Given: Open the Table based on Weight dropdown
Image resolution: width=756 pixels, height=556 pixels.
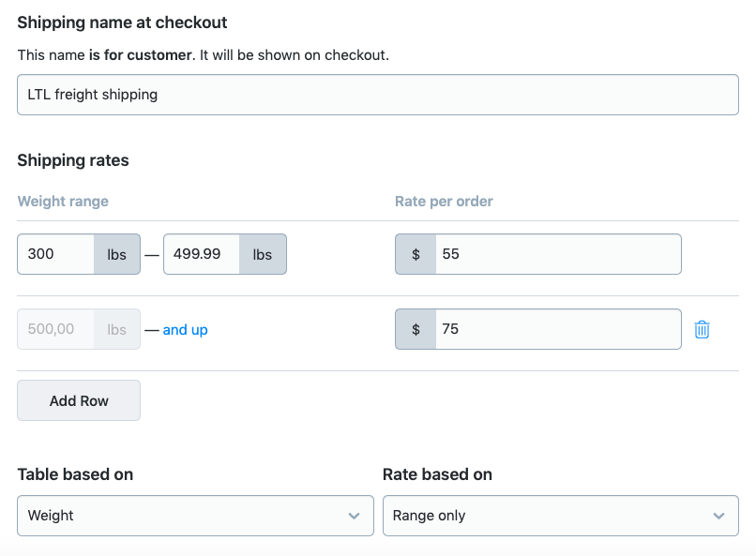Looking at the screenshot, I should pyautogui.click(x=195, y=516).
